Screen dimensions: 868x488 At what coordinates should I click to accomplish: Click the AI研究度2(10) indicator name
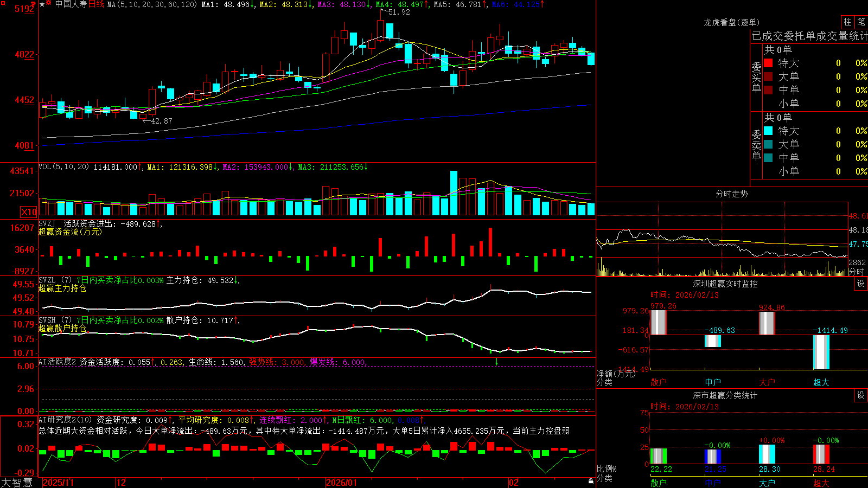coord(65,420)
